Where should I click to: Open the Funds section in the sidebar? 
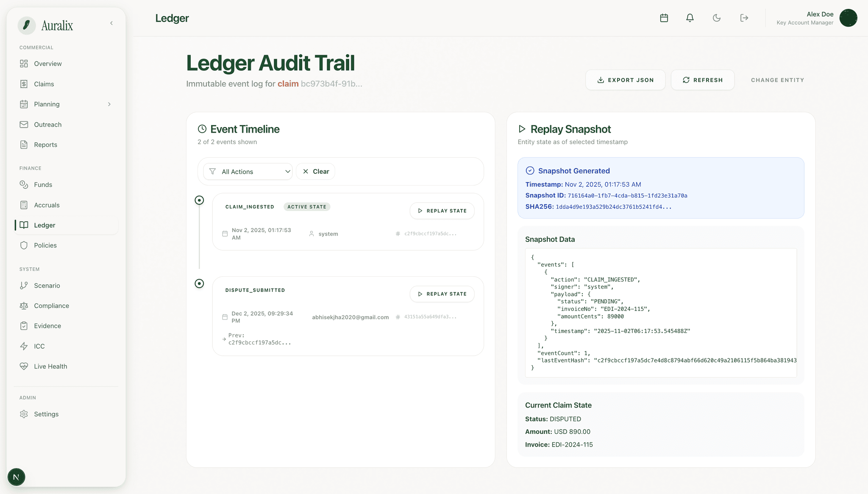click(x=44, y=185)
